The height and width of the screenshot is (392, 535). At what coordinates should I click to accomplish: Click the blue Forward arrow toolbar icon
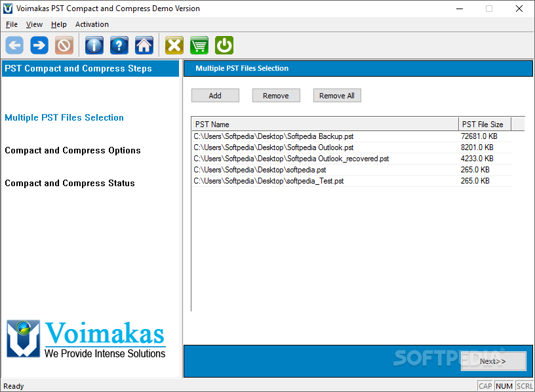(39, 45)
